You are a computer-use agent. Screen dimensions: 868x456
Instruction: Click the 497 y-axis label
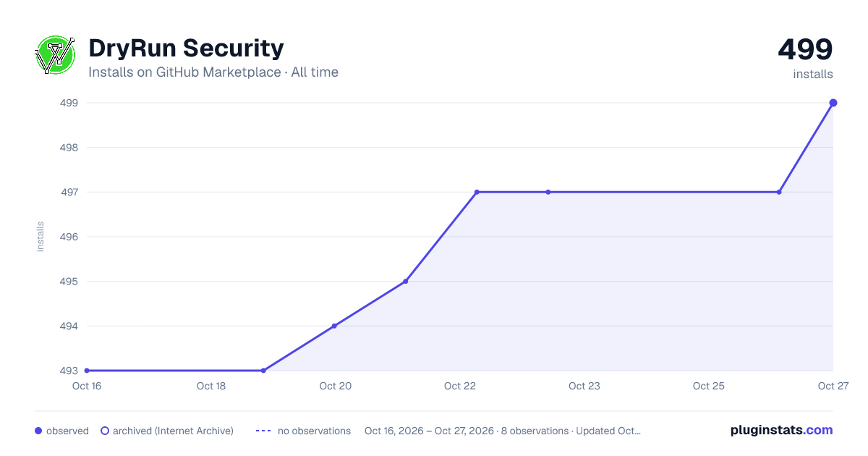(x=68, y=192)
